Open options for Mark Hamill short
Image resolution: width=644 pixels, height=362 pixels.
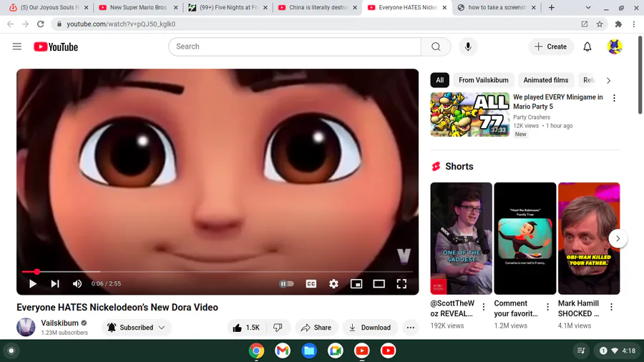(611, 307)
